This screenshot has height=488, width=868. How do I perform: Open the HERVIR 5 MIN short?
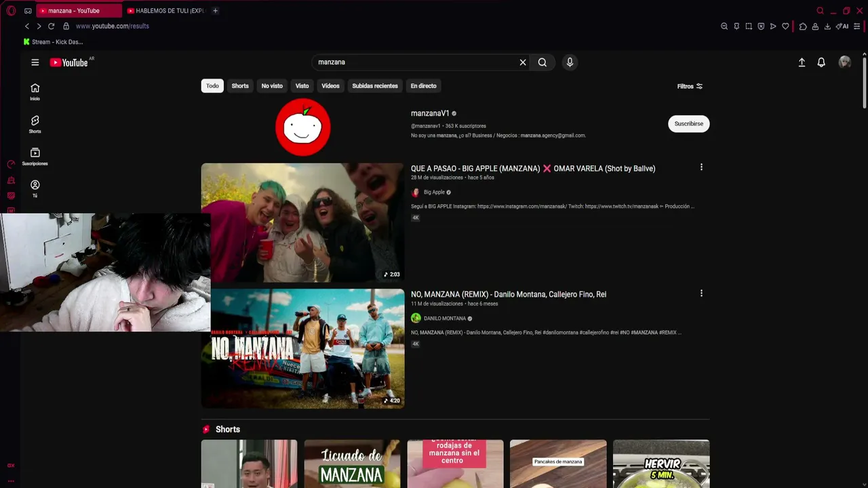tap(661, 464)
